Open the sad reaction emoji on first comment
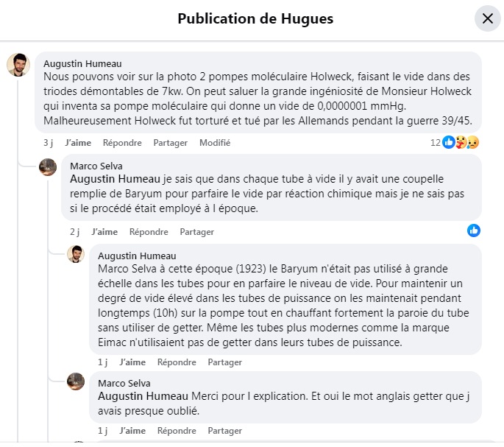The height and width of the screenshot is (447, 504). (x=472, y=142)
